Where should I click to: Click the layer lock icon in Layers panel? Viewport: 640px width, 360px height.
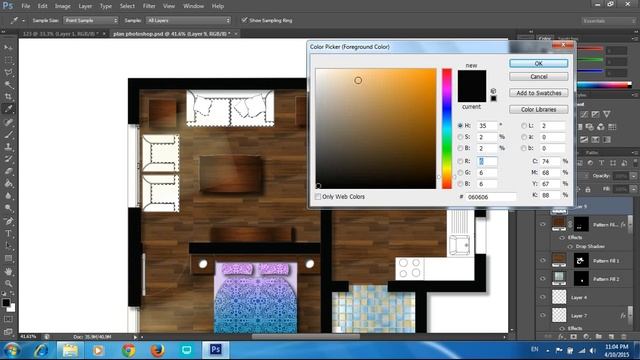(588, 189)
